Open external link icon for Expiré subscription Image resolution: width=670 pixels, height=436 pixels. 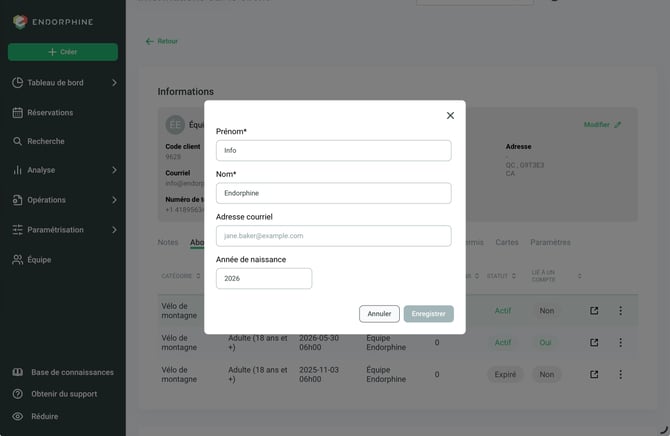click(594, 374)
